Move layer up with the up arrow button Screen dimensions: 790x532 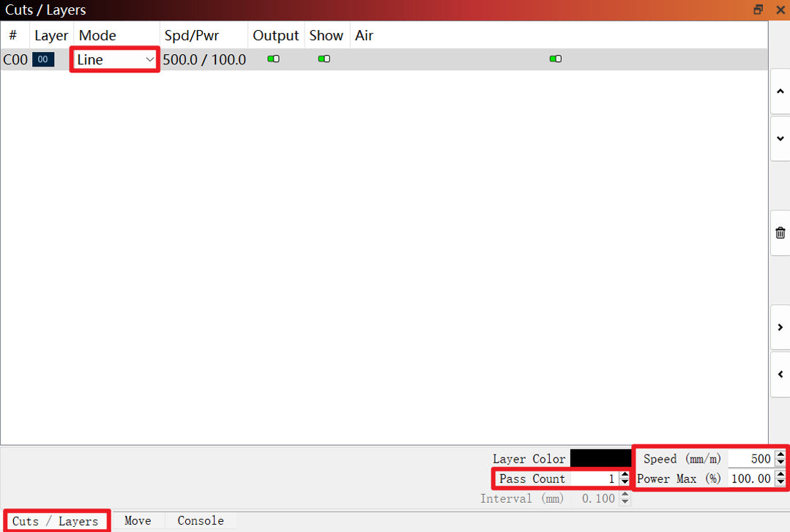[780, 91]
